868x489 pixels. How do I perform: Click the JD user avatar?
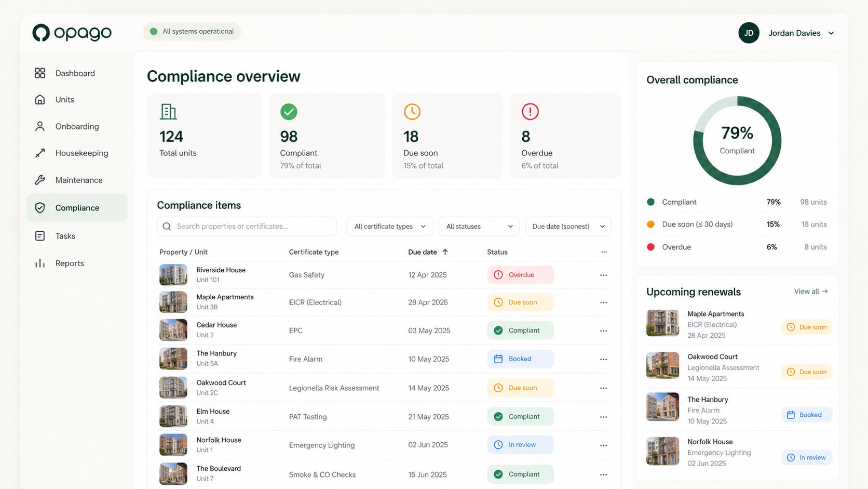pyautogui.click(x=749, y=33)
